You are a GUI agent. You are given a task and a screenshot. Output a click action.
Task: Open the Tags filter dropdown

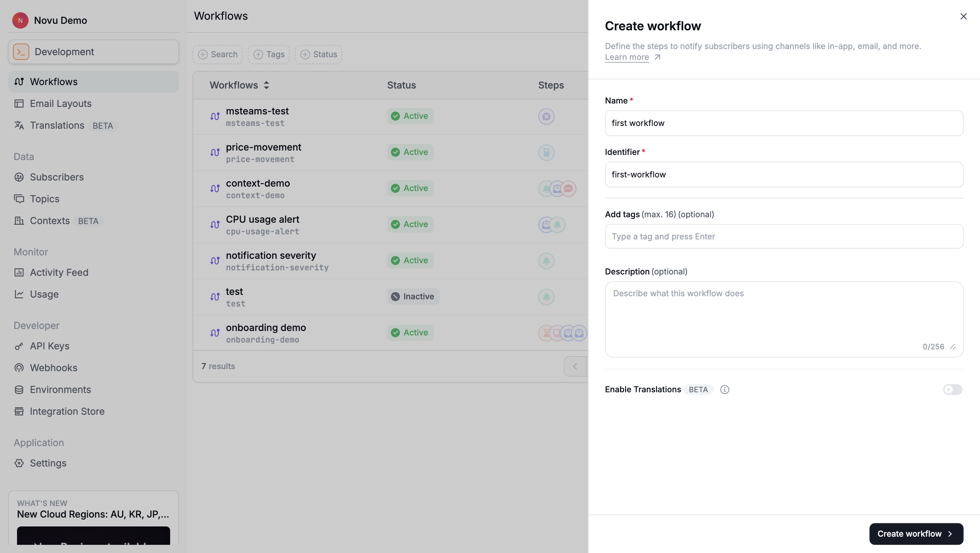pos(268,54)
